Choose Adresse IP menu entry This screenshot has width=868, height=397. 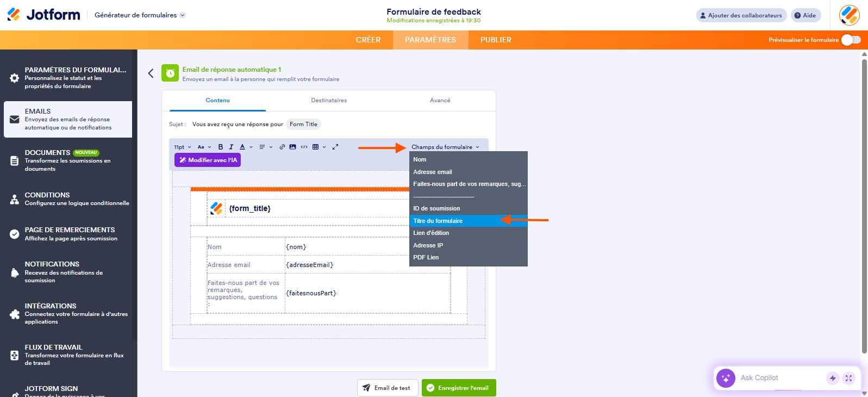pyautogui.click(x=469, y=245)
